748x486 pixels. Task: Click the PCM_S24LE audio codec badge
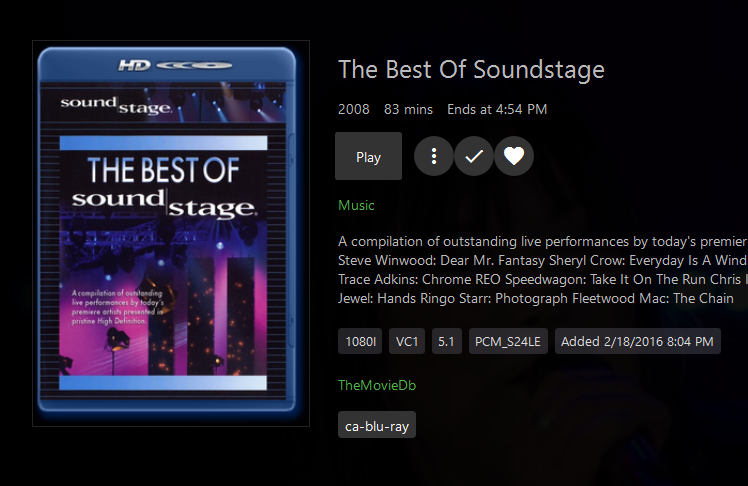pyautogui.click(x=508, y=341)
